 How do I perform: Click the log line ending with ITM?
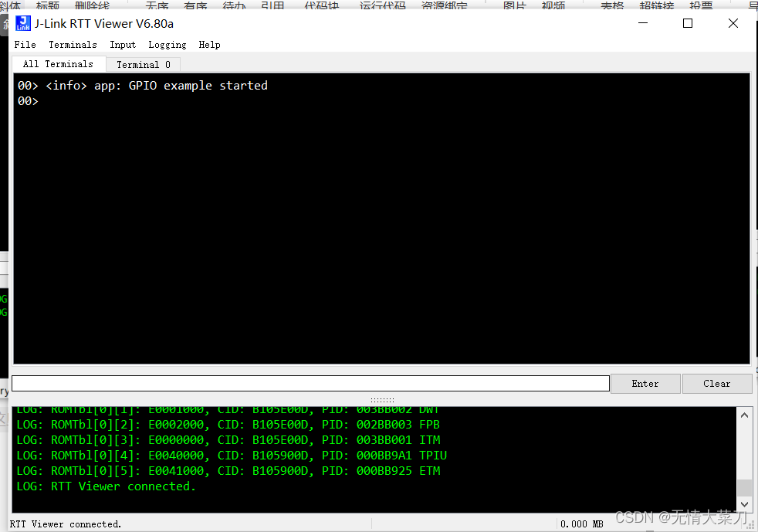pos(228,440)
